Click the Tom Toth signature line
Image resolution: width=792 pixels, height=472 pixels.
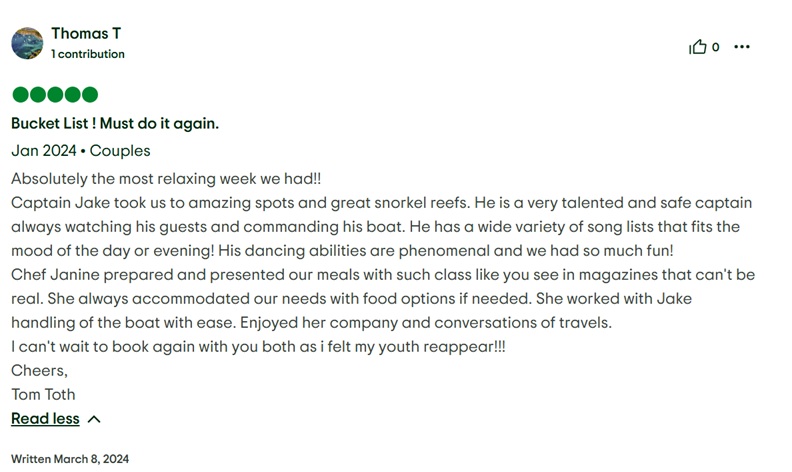pyautogui.click(x=43, y=394)
